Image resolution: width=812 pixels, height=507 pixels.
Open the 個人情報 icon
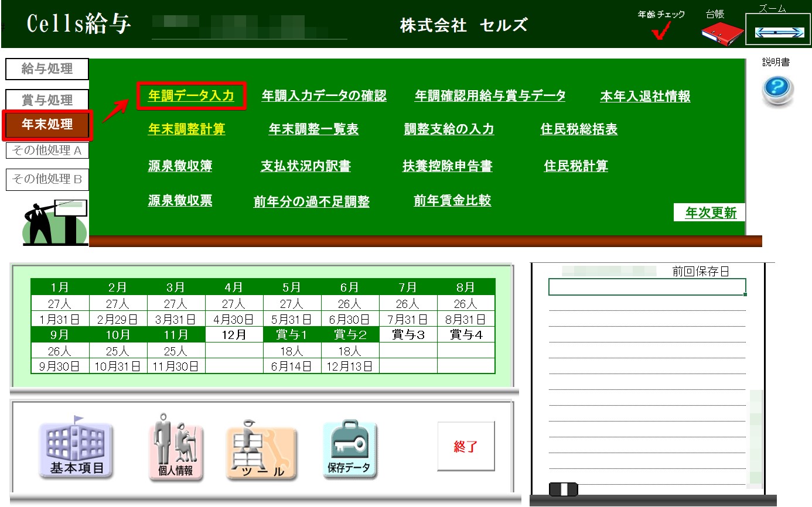(175, 448)
